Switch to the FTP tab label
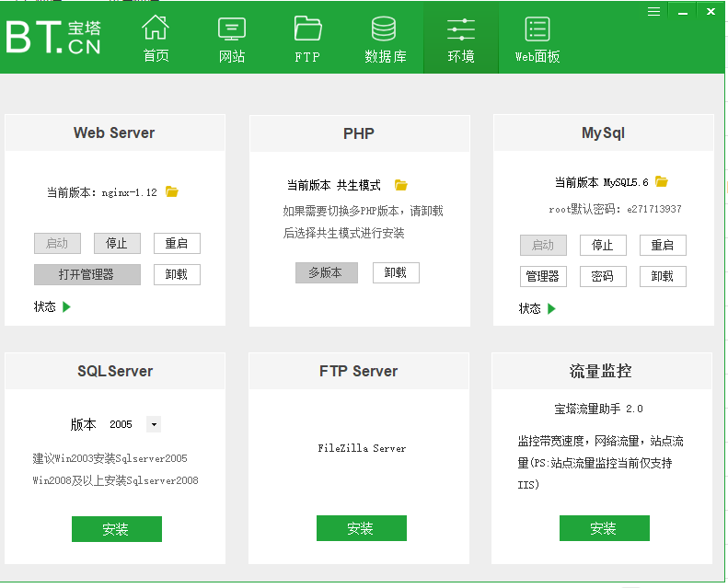728x588 pixels. point(307,57)
